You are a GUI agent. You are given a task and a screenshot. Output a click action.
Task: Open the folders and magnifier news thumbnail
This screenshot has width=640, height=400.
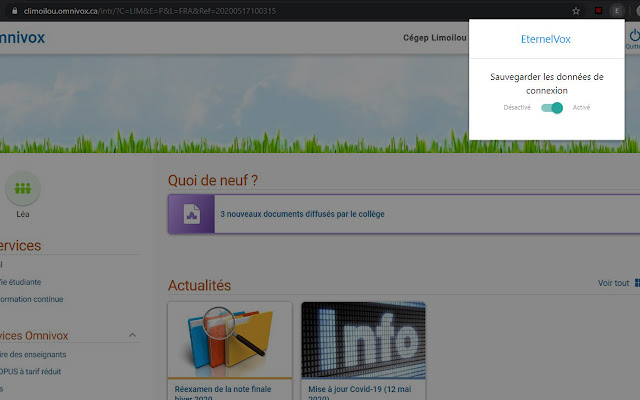[230, 340]
